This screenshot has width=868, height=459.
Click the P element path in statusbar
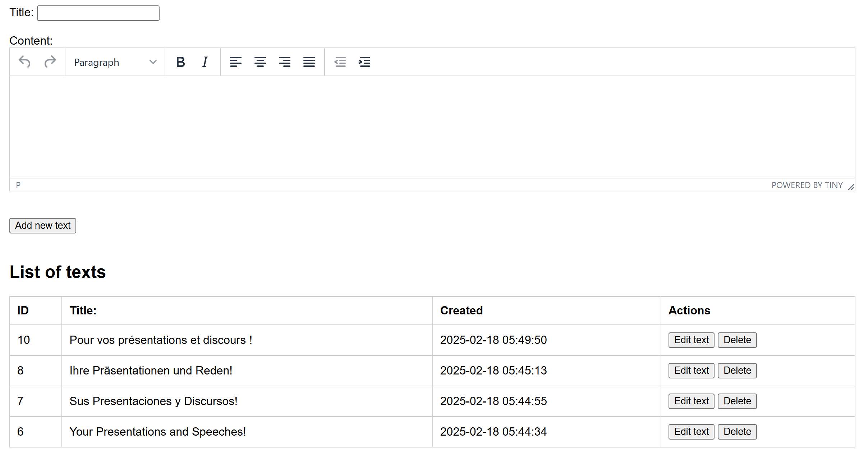click(x=18, y=185)
